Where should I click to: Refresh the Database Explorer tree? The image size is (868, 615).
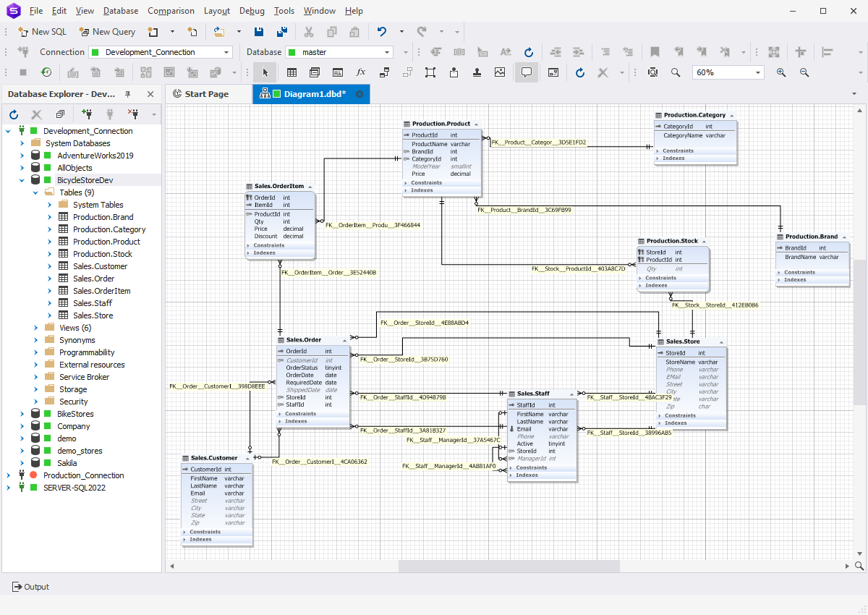pos(14,114)
